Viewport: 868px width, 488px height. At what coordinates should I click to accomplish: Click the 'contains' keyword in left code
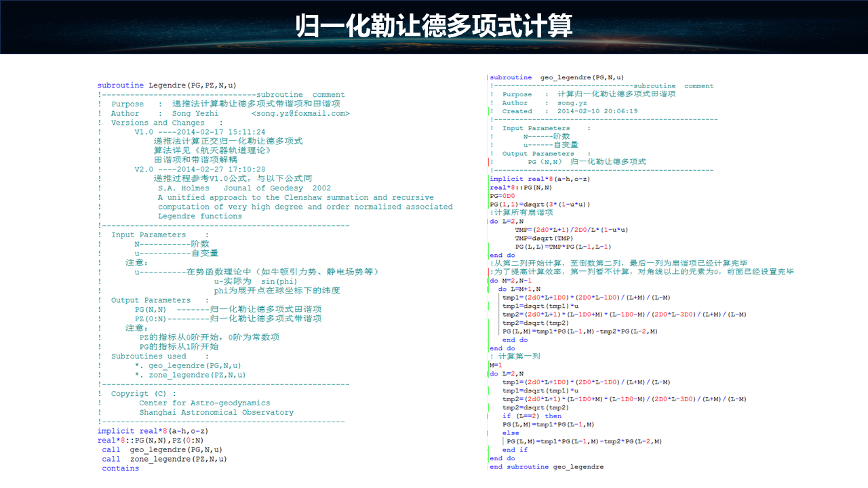[x=120, y=468]
